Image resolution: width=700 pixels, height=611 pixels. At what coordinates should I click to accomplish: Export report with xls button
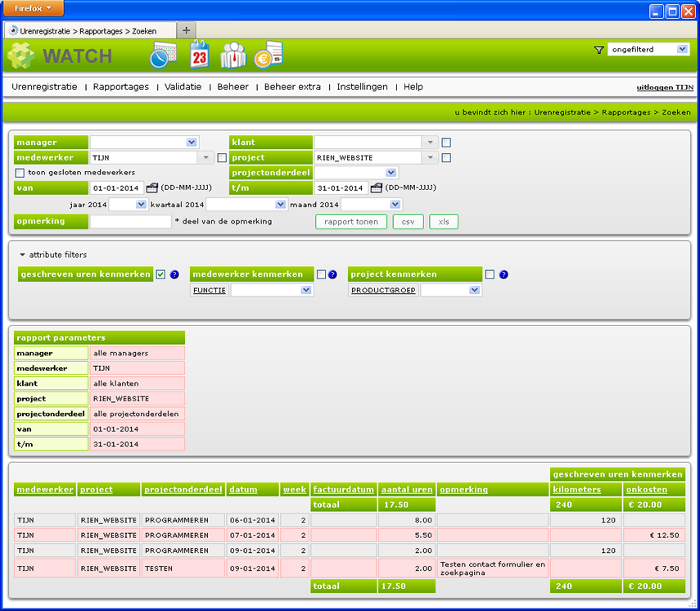(444, 221)
